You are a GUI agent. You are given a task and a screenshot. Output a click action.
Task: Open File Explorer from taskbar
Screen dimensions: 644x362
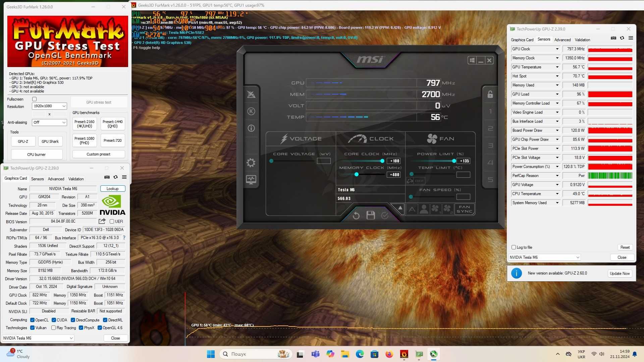pyautogui.click(x=345, y=354)
